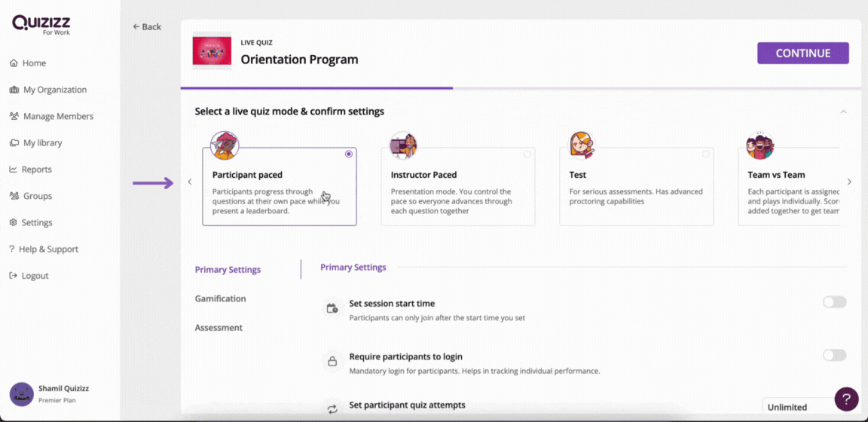Click the Logout icon
This screenshot has width=868, height=422.
pyautogui.click(x=14, y=276)
